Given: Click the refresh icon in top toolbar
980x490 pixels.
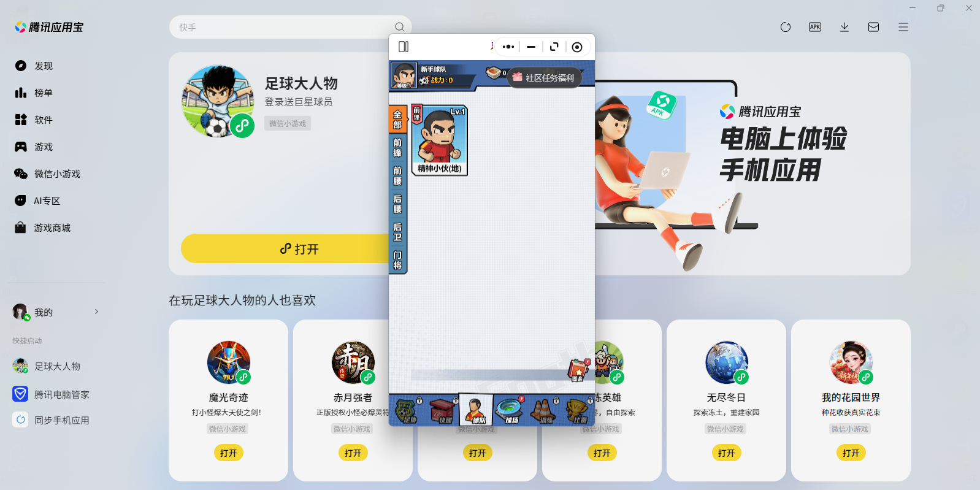Looking at the screenshot, I should pos(785,27).
